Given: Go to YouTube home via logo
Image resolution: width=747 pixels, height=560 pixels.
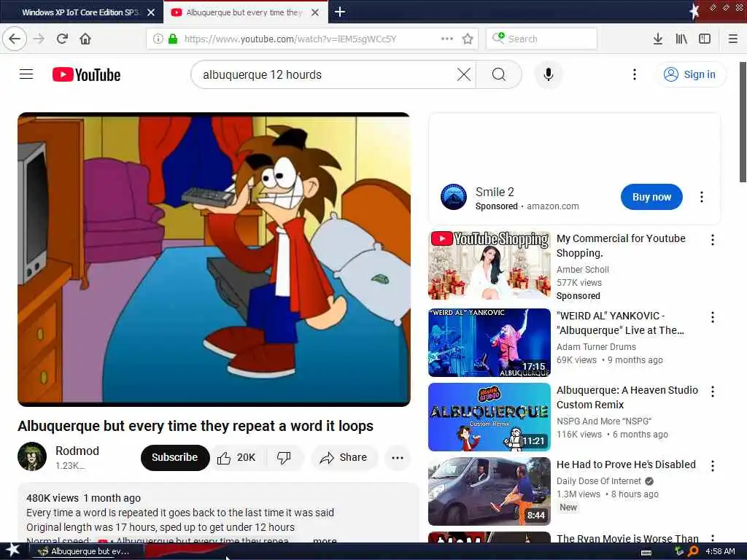Looking at the screenshot, I should click(x=86, y=75).
